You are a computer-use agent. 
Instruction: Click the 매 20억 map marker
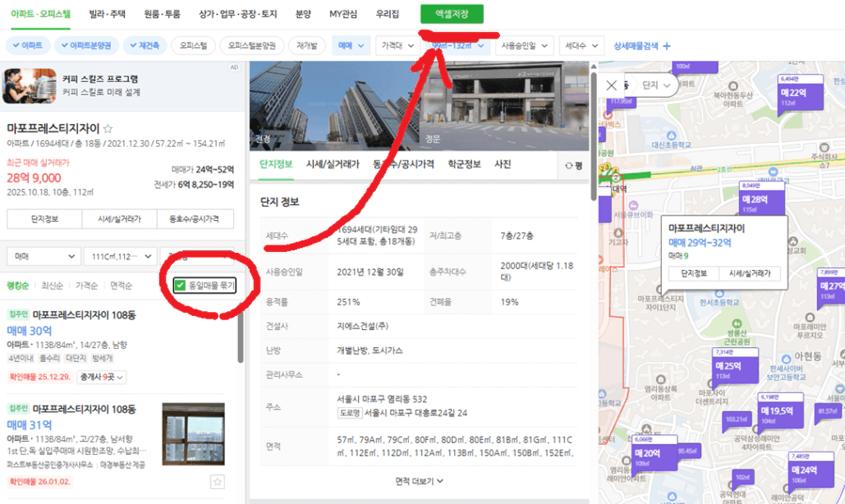pyautogui.click(x=654, y=454)
